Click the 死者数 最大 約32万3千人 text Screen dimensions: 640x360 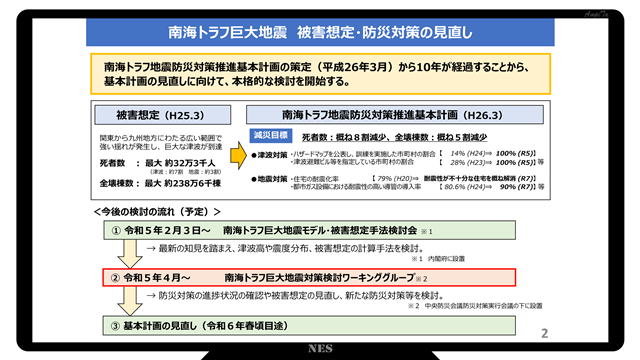coord(158,163)
